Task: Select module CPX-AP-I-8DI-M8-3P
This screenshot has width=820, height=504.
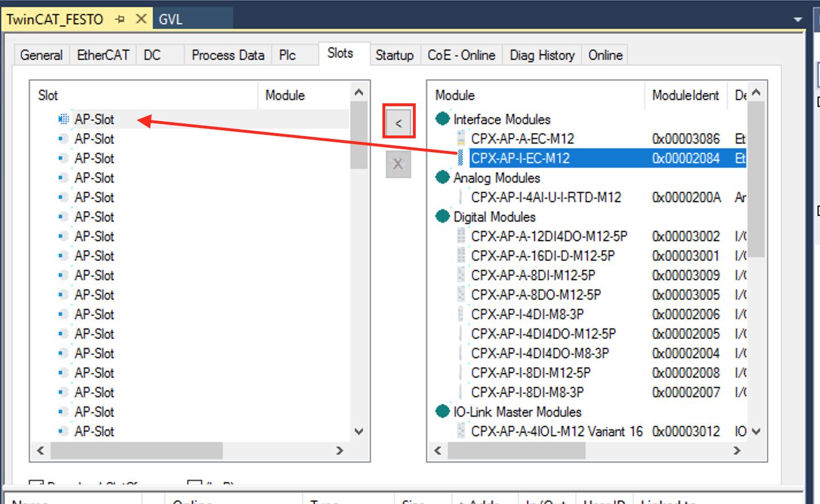Action: (x=527, y=393)
